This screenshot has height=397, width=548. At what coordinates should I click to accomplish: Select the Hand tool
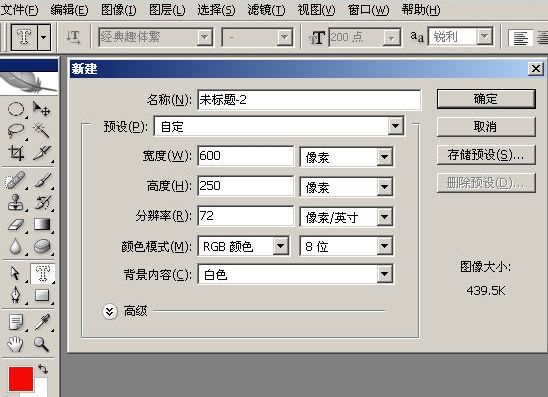pyautogui.click(x=16, y=344)
